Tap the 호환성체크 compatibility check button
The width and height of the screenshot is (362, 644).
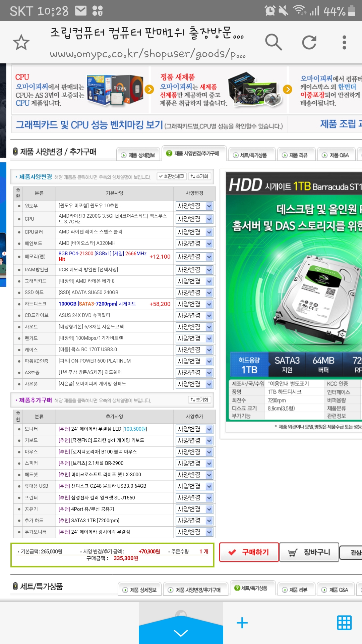172,176
